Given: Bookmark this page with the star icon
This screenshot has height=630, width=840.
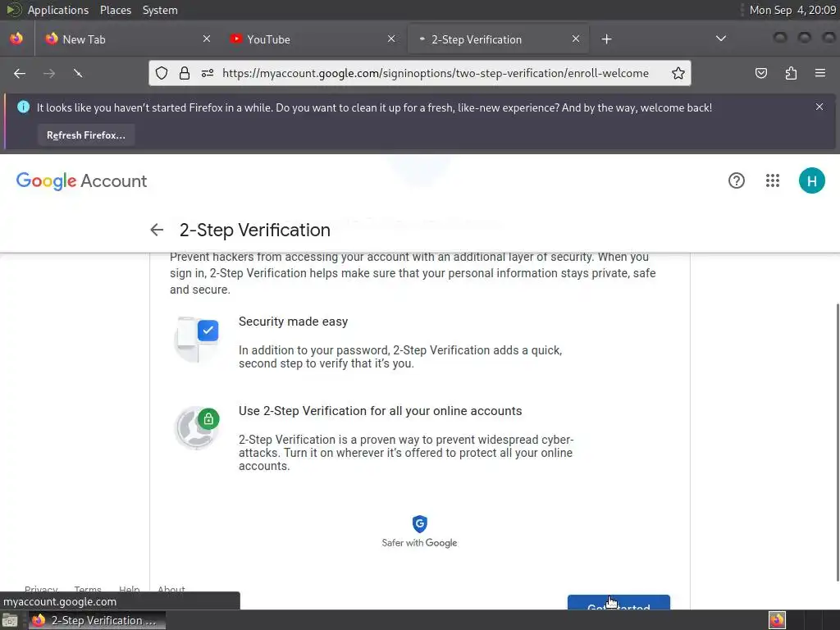Looking at the screenshot, I should (x=678, y=73).
